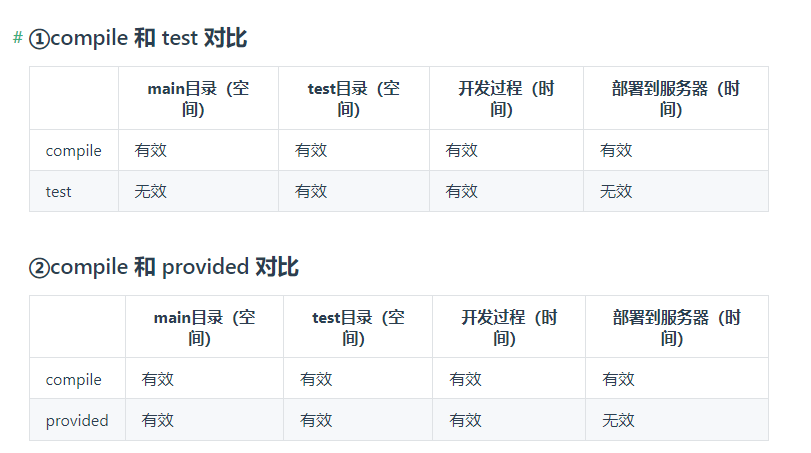Image resolution: width=811 pixels, height=453 pixels.
Task: Click 部署到服务器 header in second table
Action: click(x=677, y=327)
